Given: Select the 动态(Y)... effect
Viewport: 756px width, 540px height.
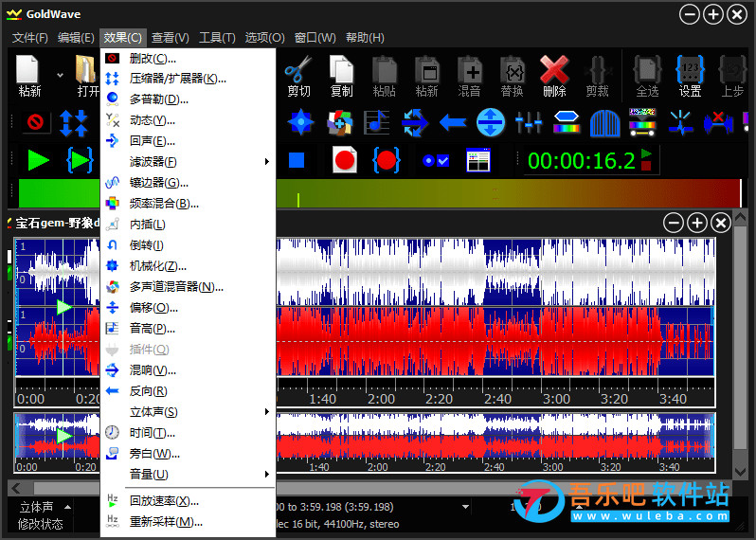Looking at the screenshot, I should 188,120.
